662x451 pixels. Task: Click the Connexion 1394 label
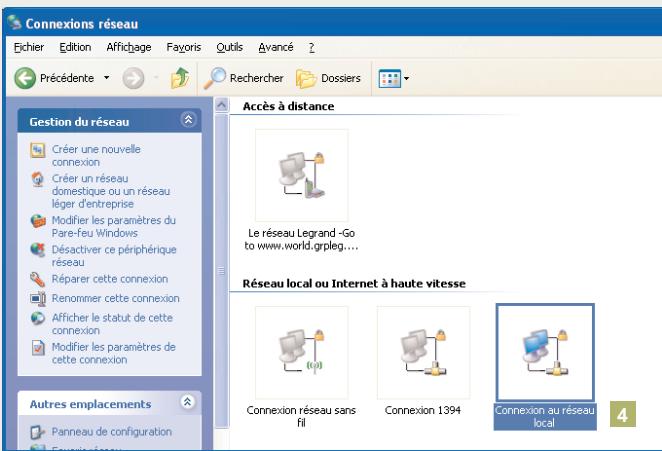(423, 410)
